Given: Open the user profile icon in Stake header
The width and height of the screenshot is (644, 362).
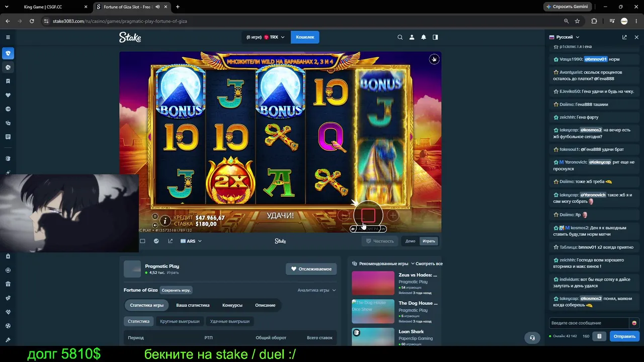Looking at the screenshot, I should pos(412,37).
